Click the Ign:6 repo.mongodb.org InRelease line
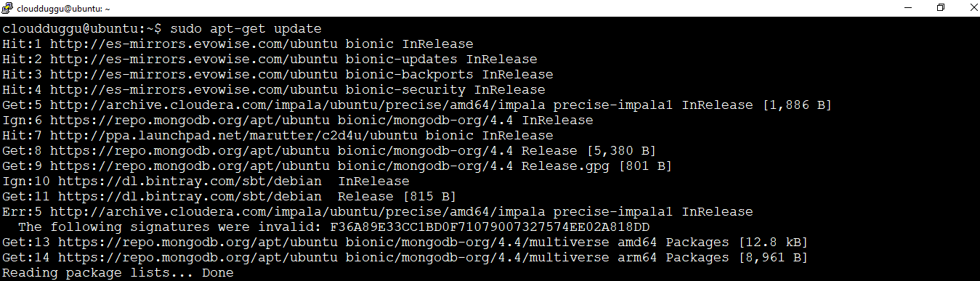 298,121
